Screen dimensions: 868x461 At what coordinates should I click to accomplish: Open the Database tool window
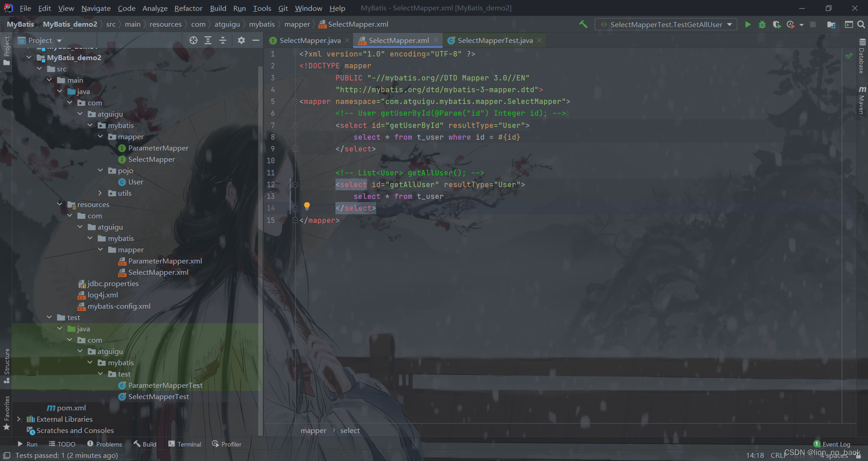tap(862, 56)
